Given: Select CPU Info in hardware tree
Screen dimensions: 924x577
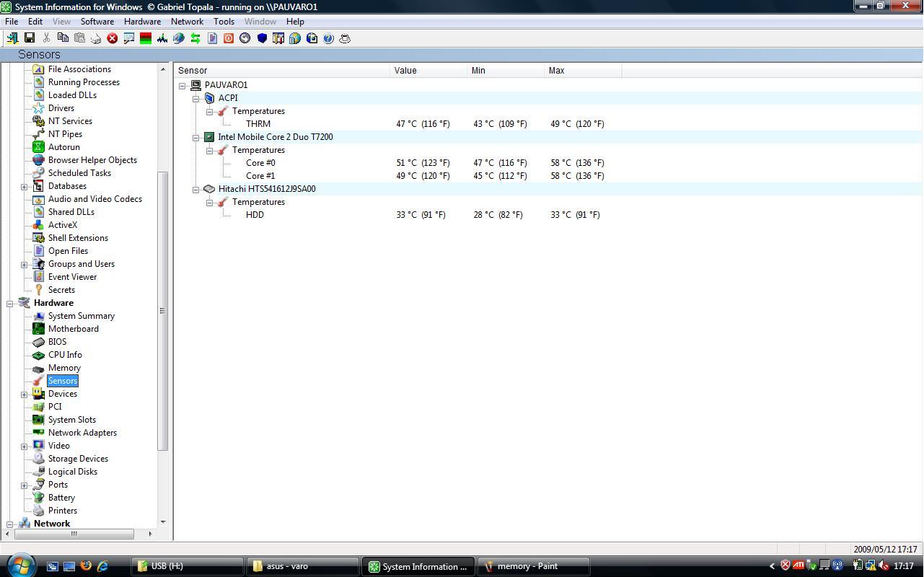Looking at the screenshot, I should coord(65,355).
